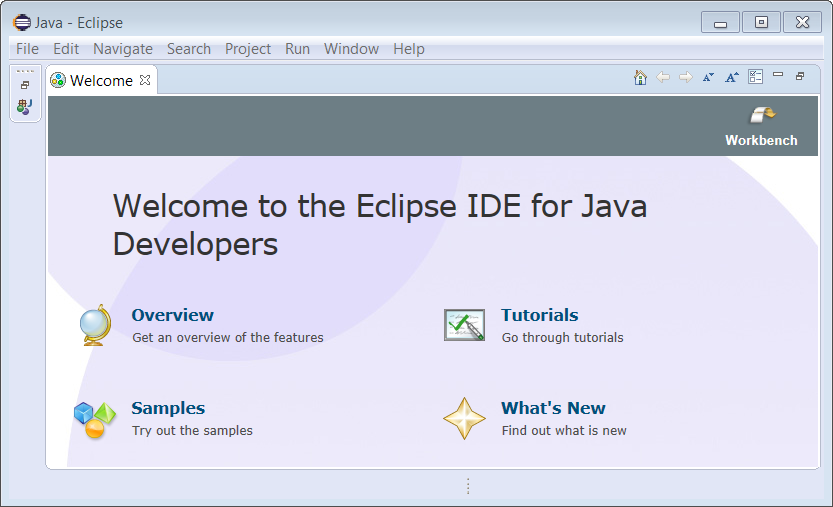Restore the Welcome view from toolbar
The image size is (833, 507).
point(800,77)
